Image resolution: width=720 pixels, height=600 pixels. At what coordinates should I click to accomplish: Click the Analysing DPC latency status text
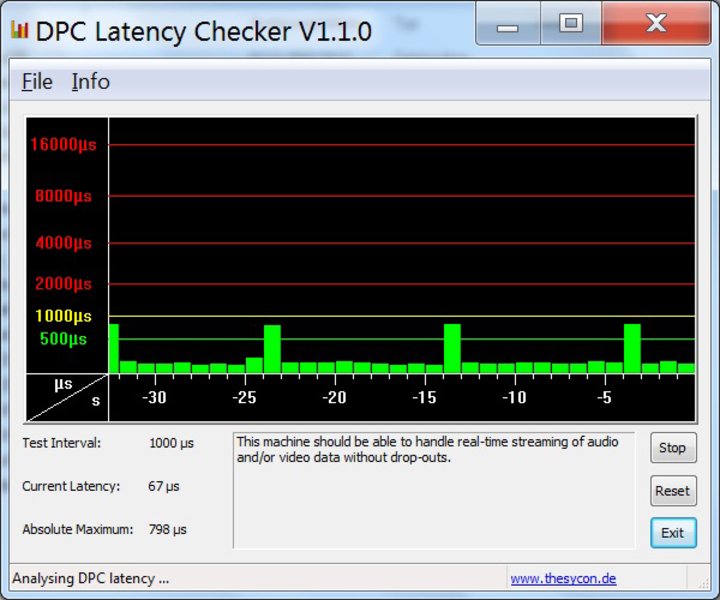90,578
